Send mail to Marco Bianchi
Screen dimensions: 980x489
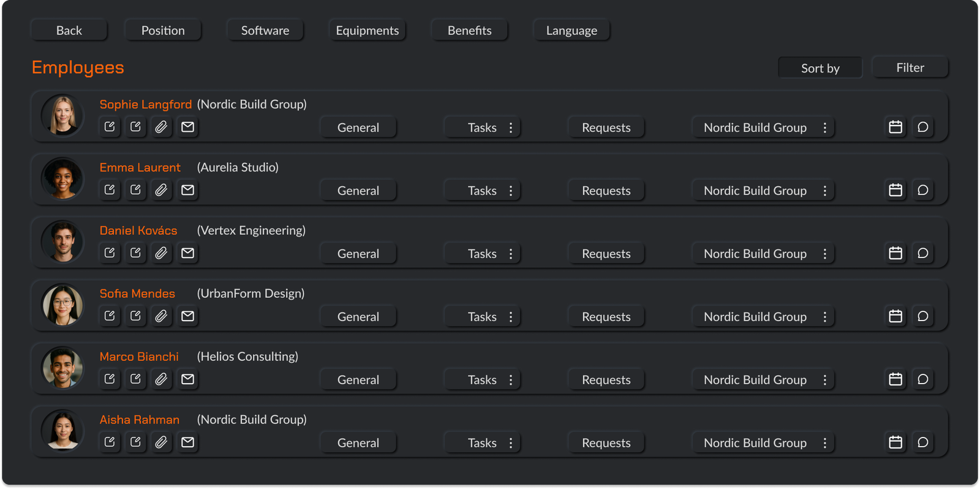pos(188,379)
